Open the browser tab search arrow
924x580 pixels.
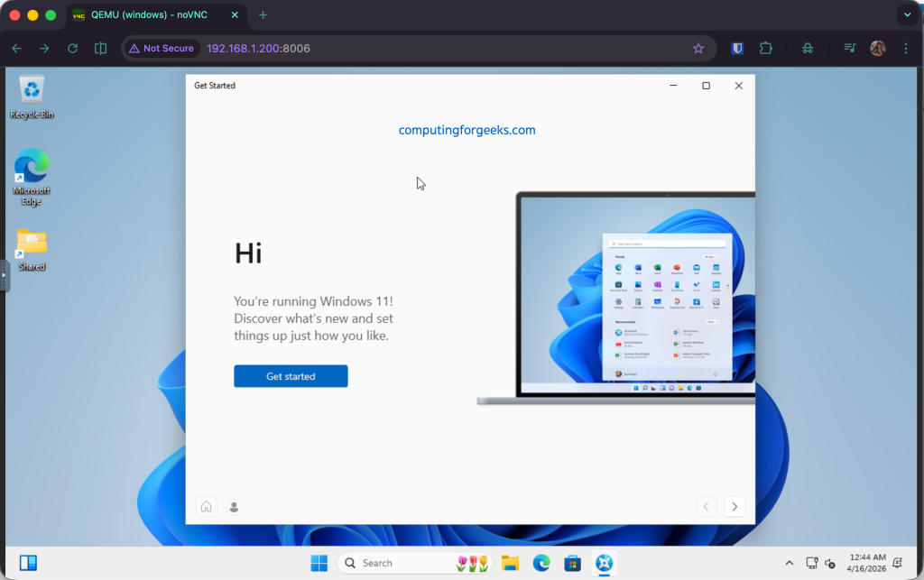(906, 14)
